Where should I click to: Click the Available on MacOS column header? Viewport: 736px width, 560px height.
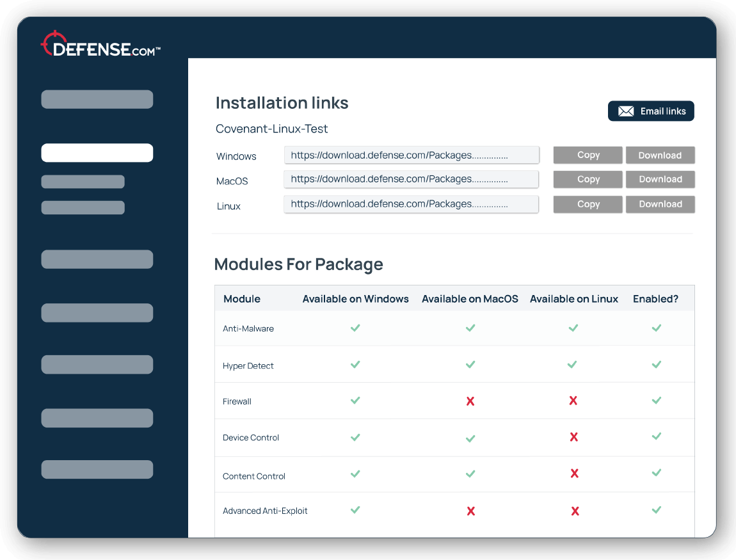tap(470, 298)
